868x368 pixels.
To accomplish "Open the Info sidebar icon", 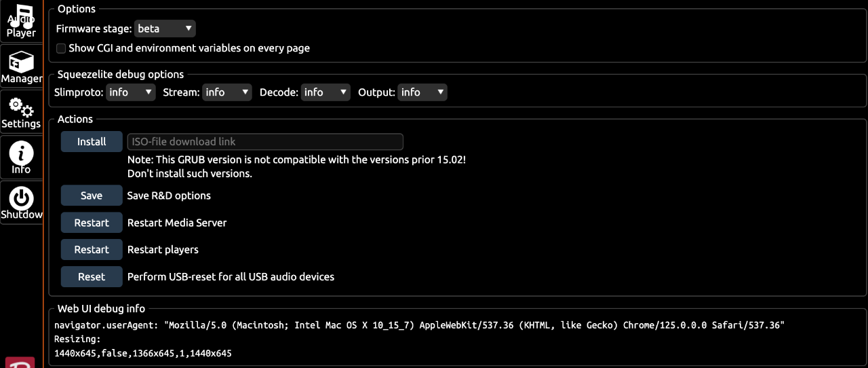I will 21,158.
